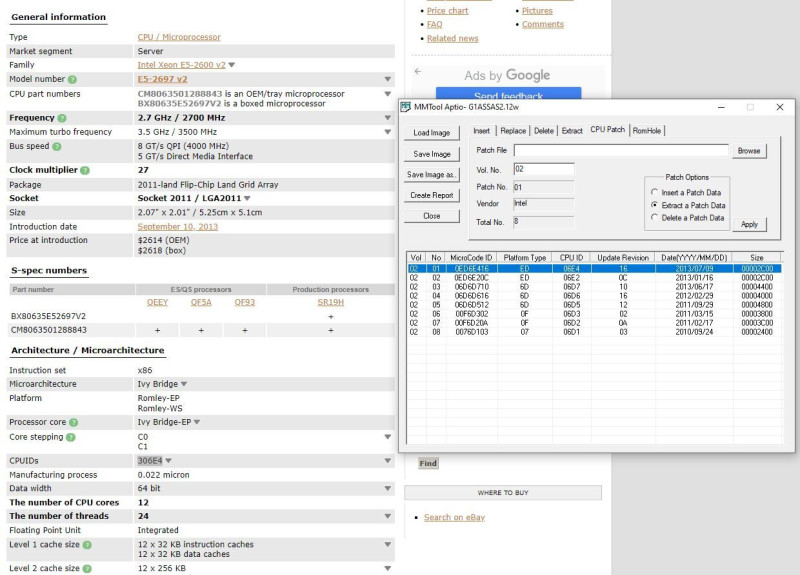Click the help icon next to Model number

(x=72, y=79)
